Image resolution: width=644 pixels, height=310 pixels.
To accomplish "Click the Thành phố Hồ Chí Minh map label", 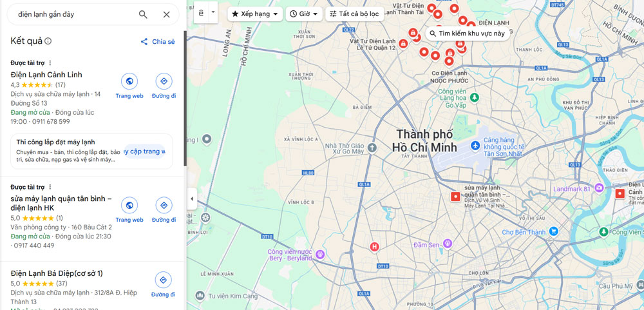I will pyautogui.click(x=424, y=140).
